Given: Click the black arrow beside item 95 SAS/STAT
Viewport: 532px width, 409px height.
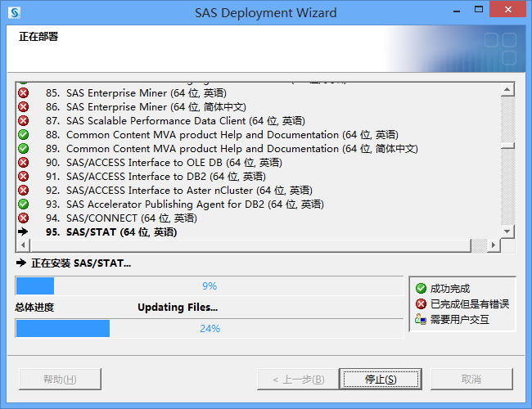Looking at the screenshot, I should click(24, 232).
